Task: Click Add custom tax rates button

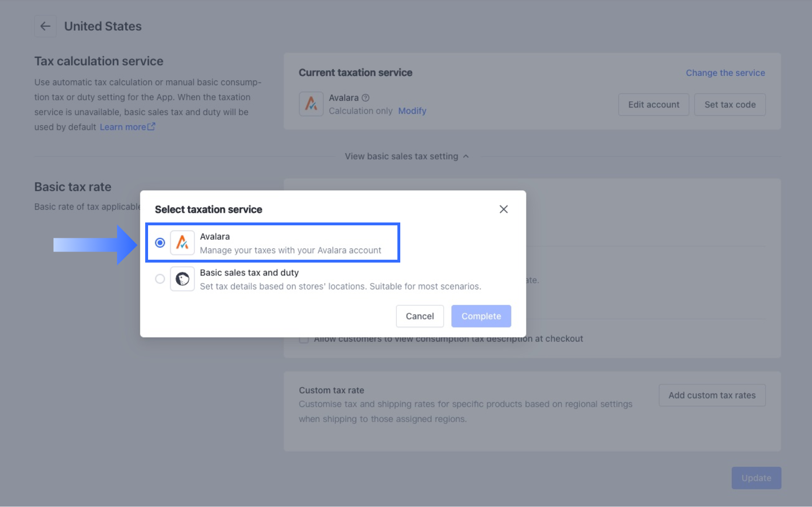Action: 712,395
